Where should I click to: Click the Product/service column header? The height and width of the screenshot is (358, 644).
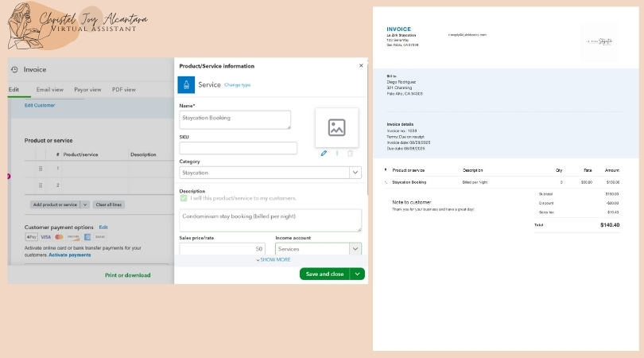(80, 154)
